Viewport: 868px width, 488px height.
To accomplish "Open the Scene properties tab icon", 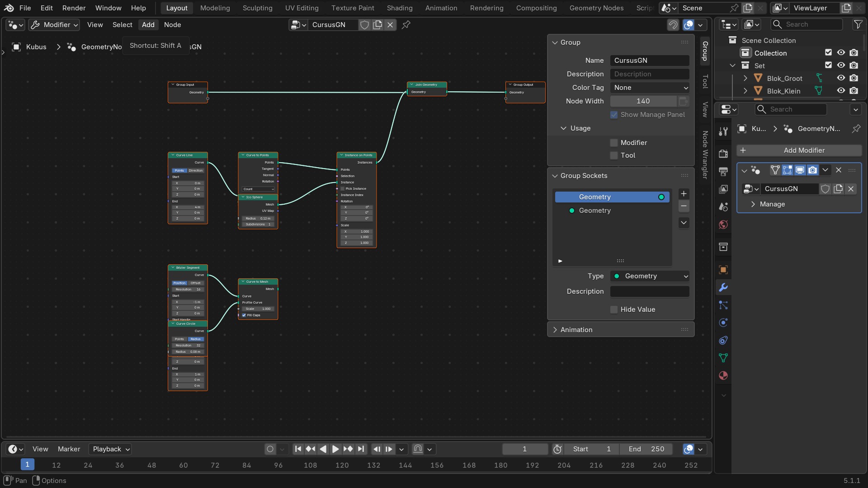I will click(723, 207).
